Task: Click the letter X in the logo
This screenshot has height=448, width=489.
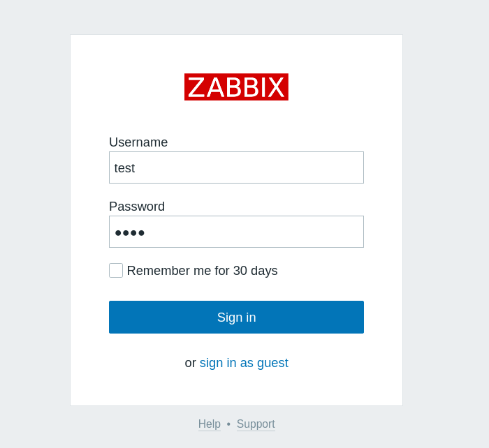Action: click(277, 88)
